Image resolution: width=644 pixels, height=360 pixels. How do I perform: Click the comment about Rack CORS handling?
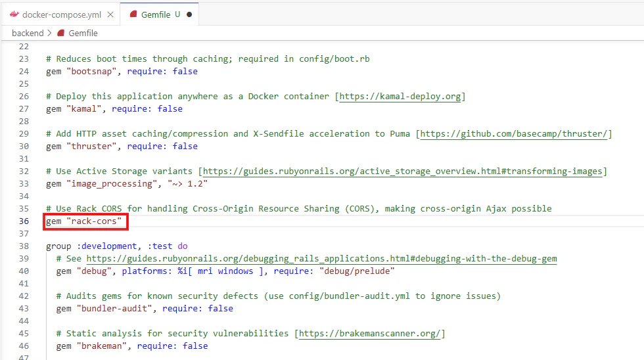point(298,208)
